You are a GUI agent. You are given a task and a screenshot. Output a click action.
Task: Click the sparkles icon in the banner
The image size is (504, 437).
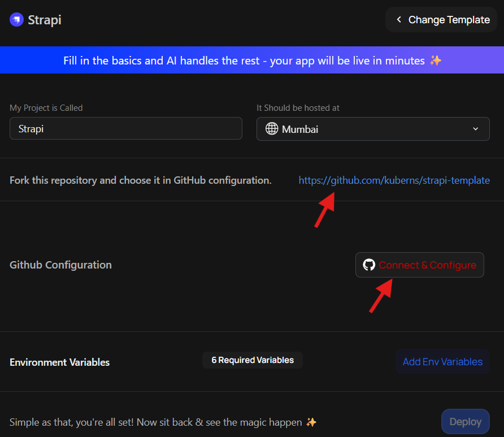coord(435,60)
